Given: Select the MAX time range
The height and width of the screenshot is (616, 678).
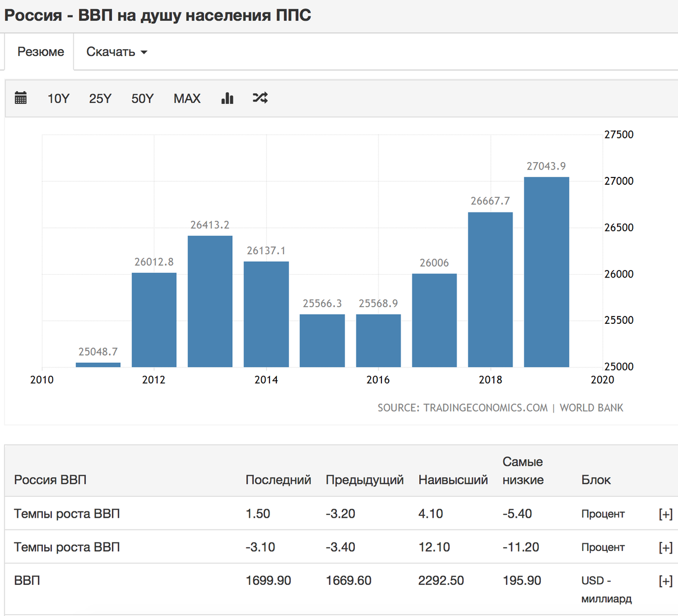Looking at the screenshot, I should pyautogui.click(x=187, y=98).
